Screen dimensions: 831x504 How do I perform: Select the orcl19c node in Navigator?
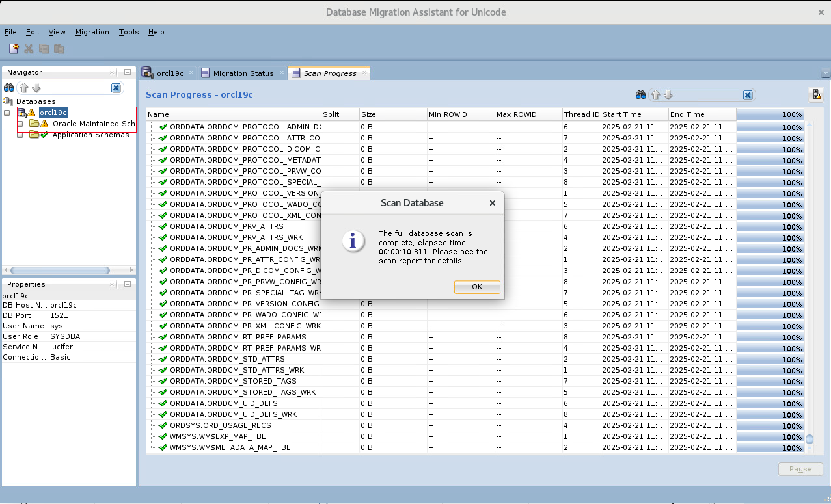53,113
